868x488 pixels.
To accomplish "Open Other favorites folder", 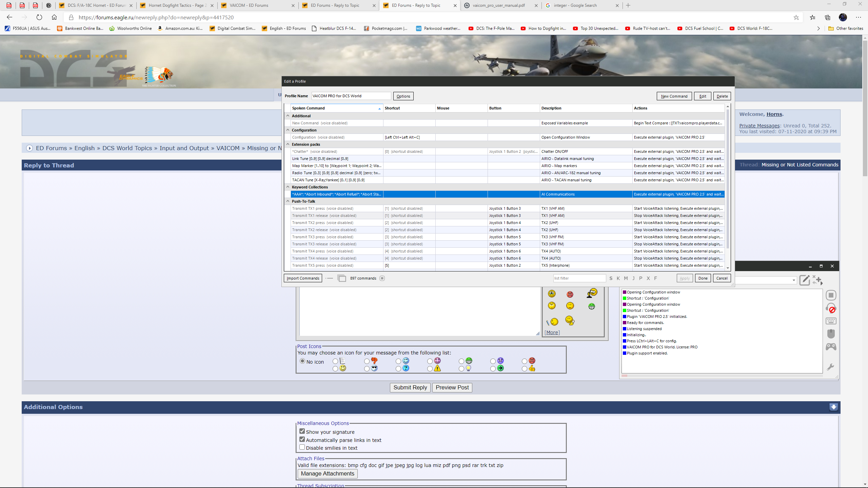I will (x=846, y=28).
